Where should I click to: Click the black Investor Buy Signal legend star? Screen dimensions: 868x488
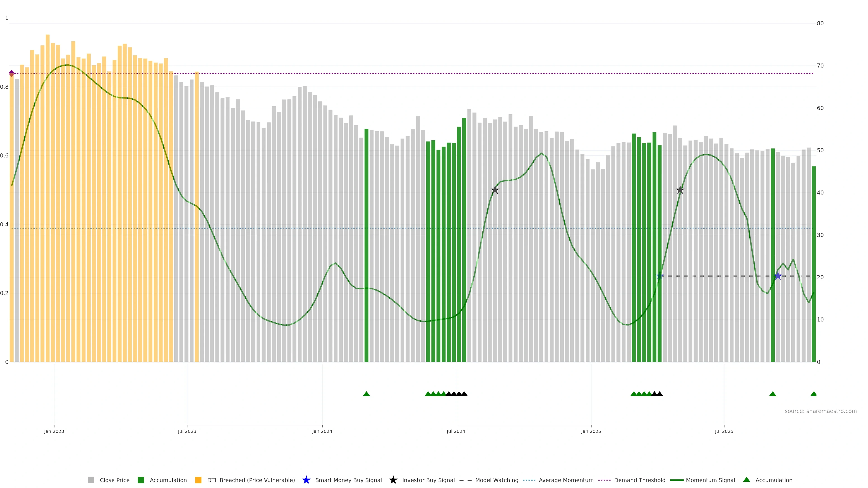click(x=393, y=480)
